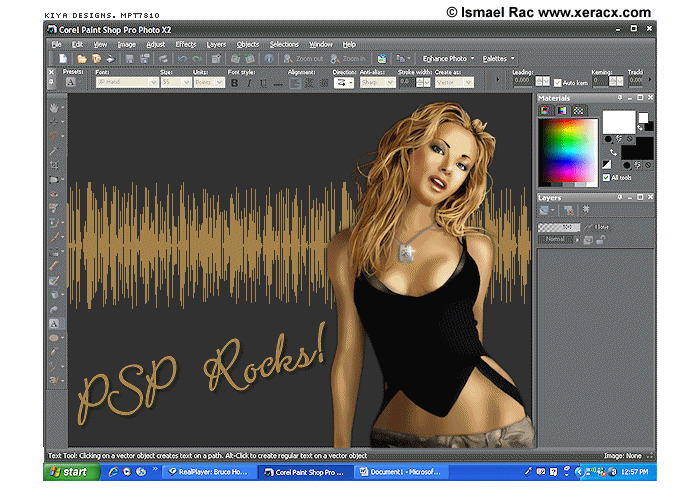Click the Stroke width value field

tap(407, 82)
